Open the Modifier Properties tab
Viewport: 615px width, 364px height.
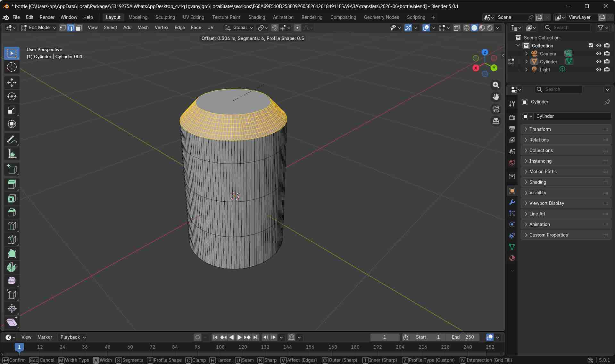tap(512, 202)
